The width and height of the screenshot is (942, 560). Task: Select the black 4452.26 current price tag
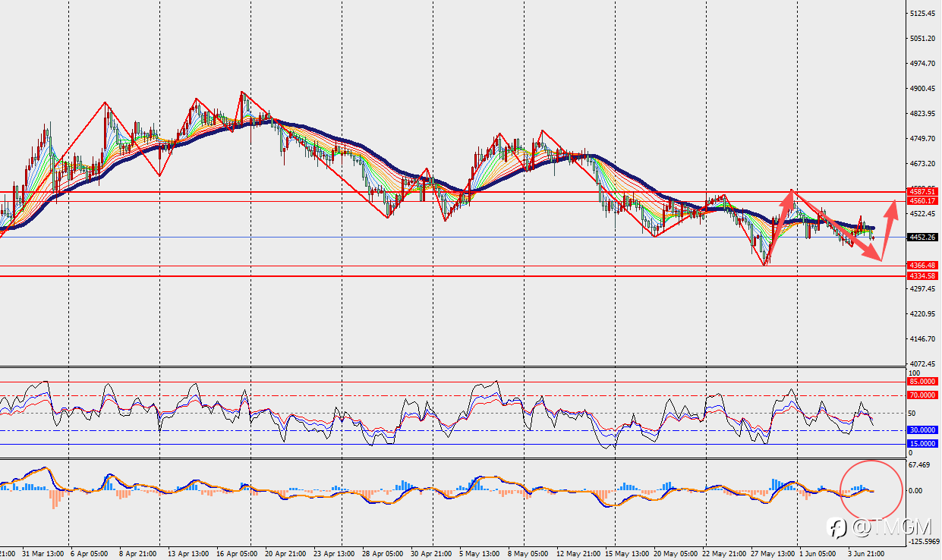coord(922,237)
